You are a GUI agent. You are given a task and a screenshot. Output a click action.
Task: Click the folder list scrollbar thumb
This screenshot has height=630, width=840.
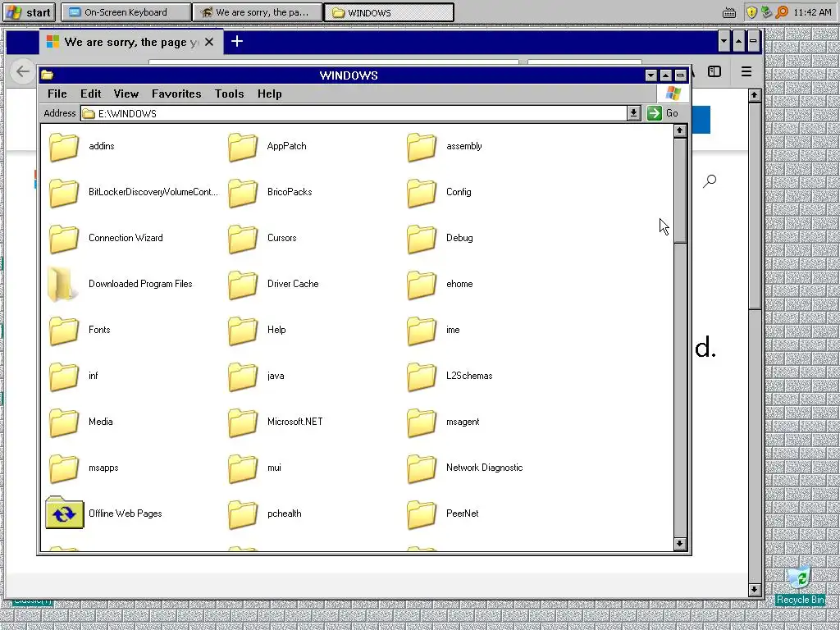(680, 190)
